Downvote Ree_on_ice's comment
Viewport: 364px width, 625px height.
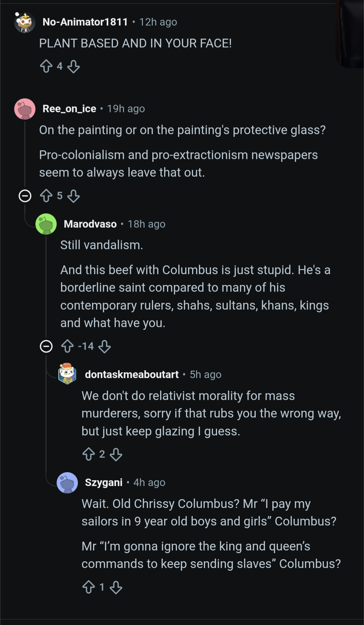click(73, 196)
